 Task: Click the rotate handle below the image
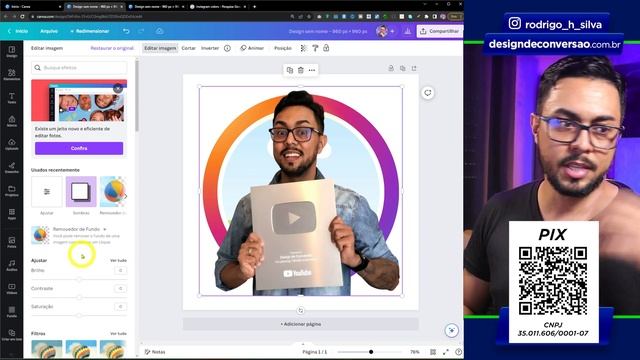(x=301, y=311)
